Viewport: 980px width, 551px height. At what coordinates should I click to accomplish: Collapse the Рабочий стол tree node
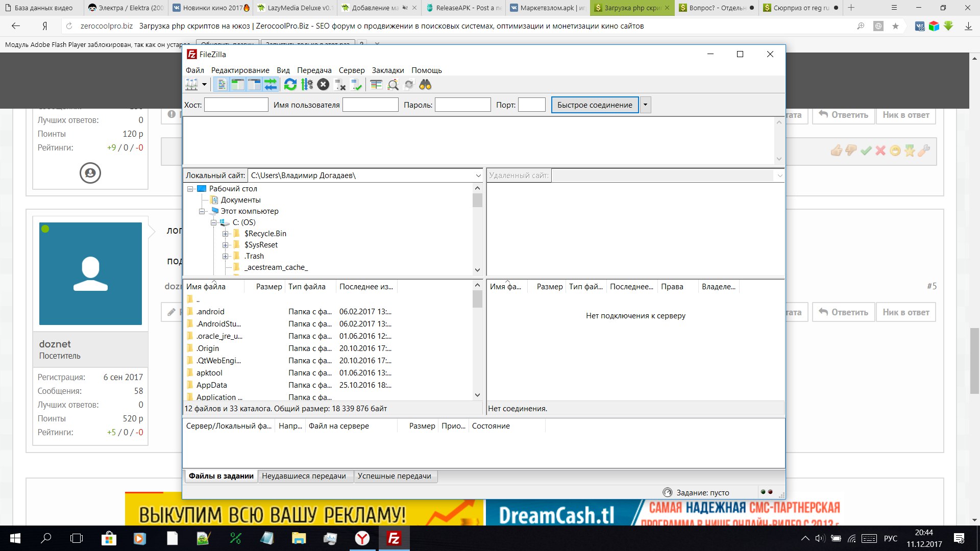190,189
